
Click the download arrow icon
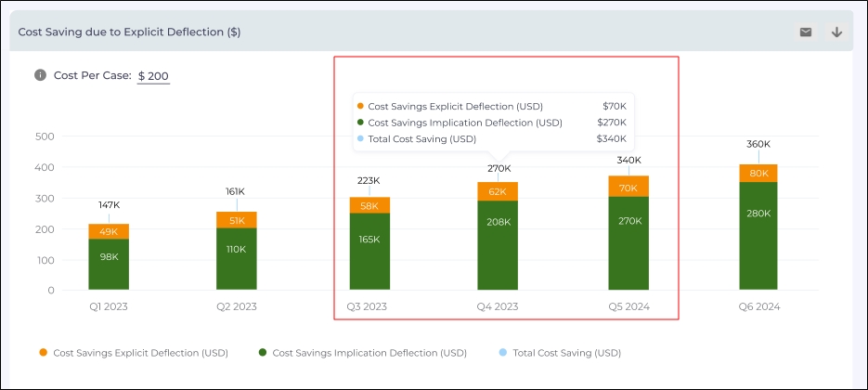[x=836, y=32]
